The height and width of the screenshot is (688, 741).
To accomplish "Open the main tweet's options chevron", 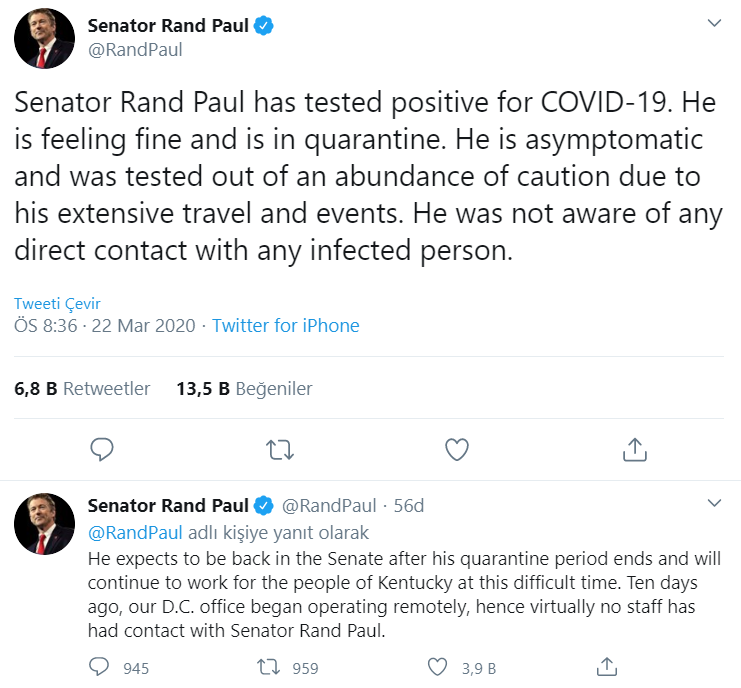I will click(714, 23).
